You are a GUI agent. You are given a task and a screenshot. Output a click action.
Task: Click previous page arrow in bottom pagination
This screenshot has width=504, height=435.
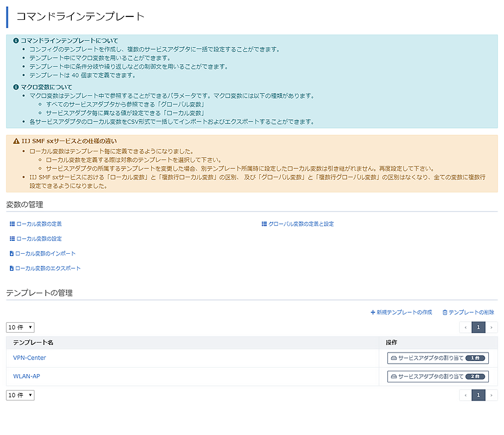(465, 395)
